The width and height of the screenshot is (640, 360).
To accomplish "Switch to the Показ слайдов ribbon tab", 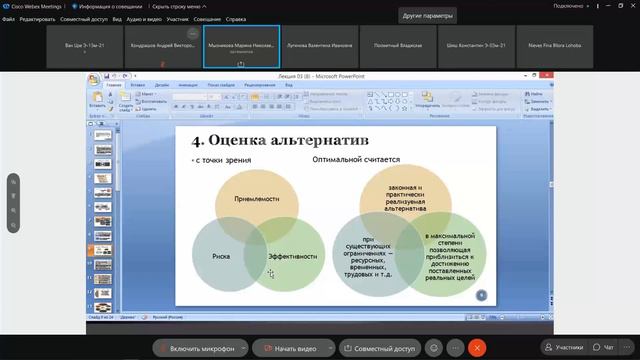I will coord(221,85).
